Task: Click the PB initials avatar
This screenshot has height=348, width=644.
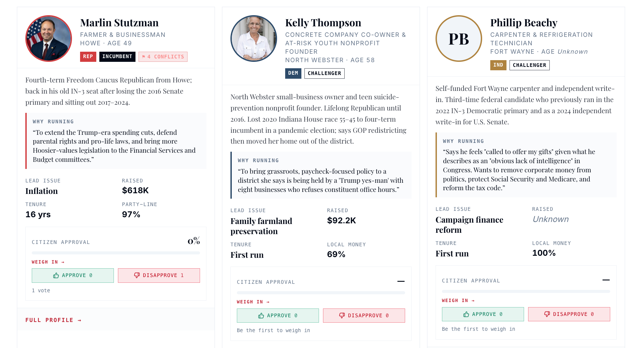Action: (x=459, y=39)
